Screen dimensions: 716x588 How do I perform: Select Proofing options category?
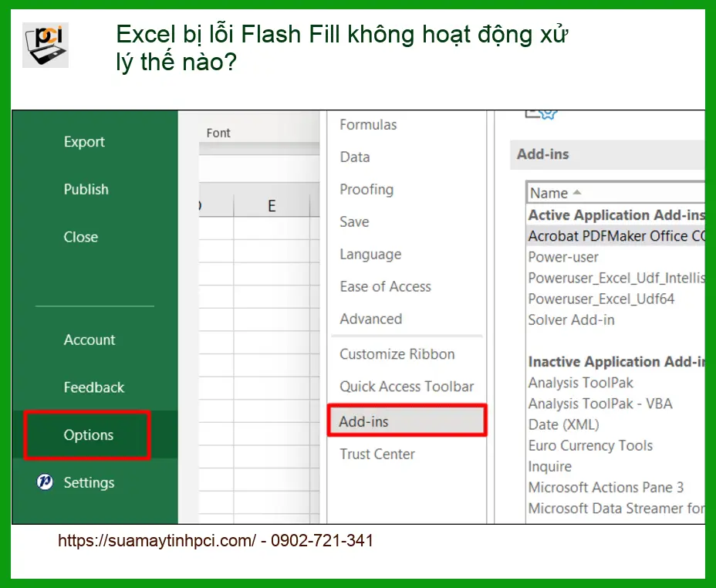click(x=366, y=190)
